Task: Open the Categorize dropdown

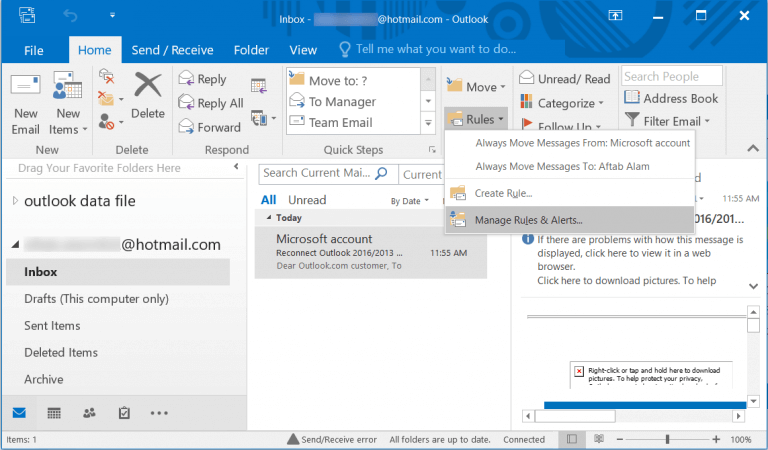Action: coord(562,103)
